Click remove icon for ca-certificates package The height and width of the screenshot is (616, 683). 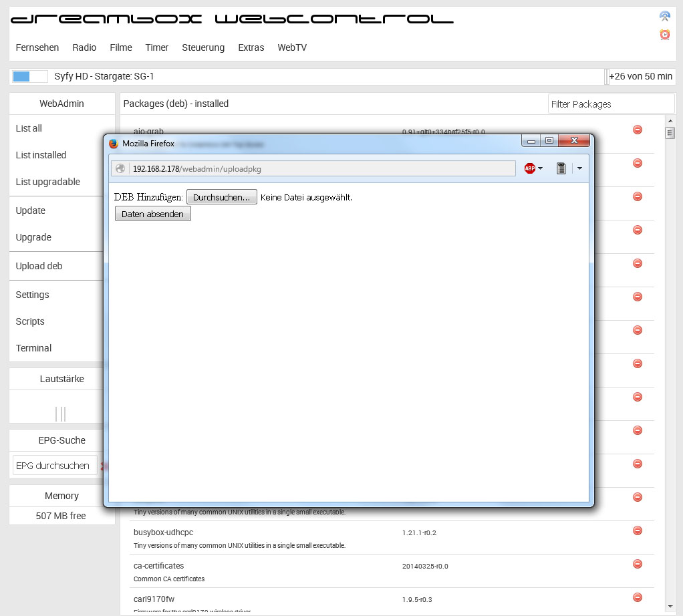pyautogui.click(x=637, y=564)
